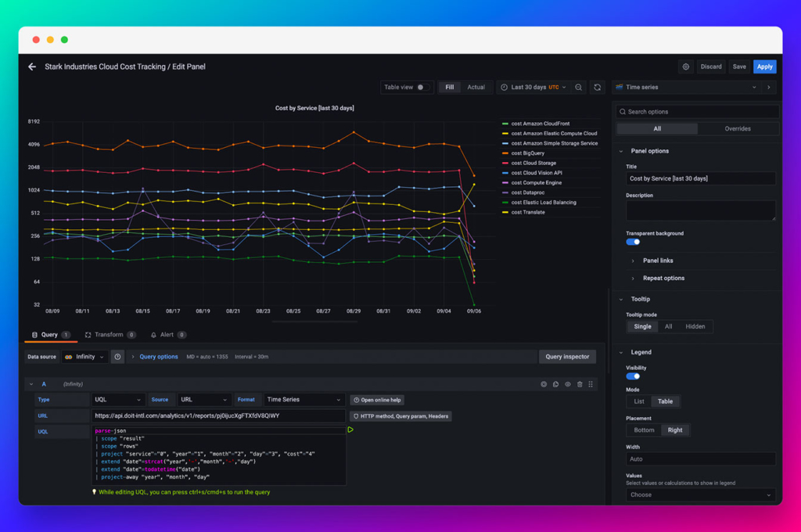
Task: Select the Overrides tab in options
Action: tap(737, 129)
